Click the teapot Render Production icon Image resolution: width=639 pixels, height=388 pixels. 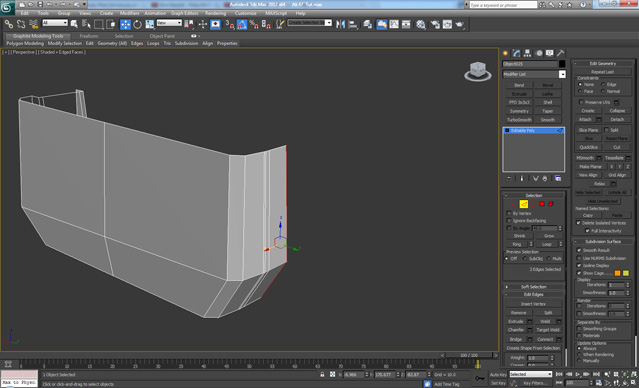pos(460,24)
